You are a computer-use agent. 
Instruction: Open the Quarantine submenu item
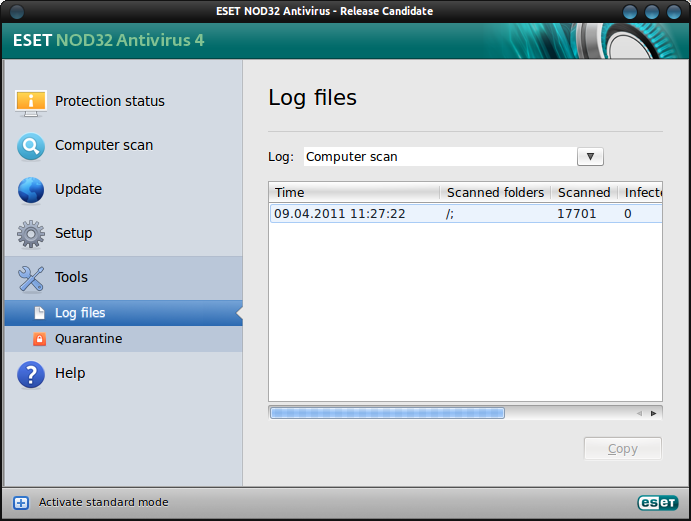pos(123,339)
